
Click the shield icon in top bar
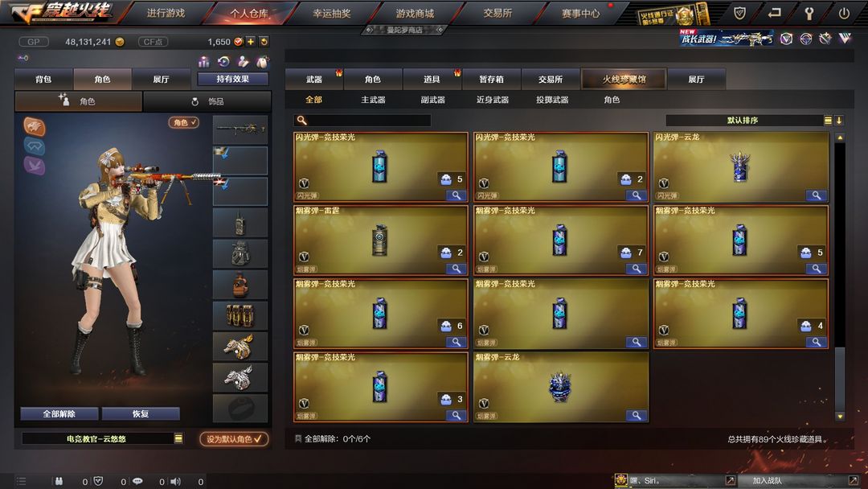[739, 13]
